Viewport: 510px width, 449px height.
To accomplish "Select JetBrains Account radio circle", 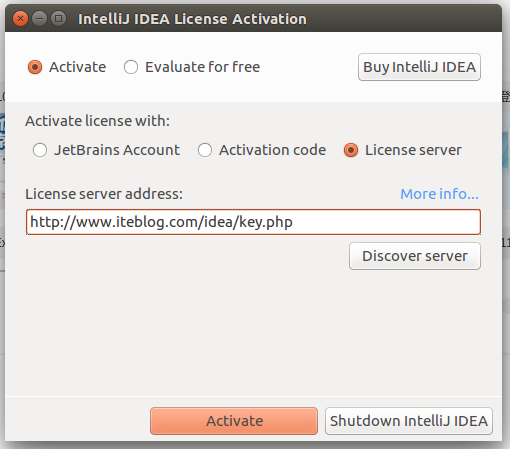I will (x=40, y=150).
